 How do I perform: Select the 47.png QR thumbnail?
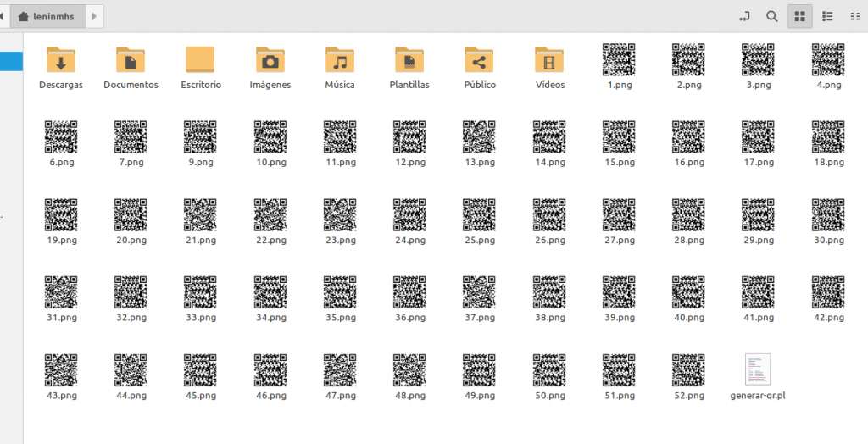[x=340, y=370]
